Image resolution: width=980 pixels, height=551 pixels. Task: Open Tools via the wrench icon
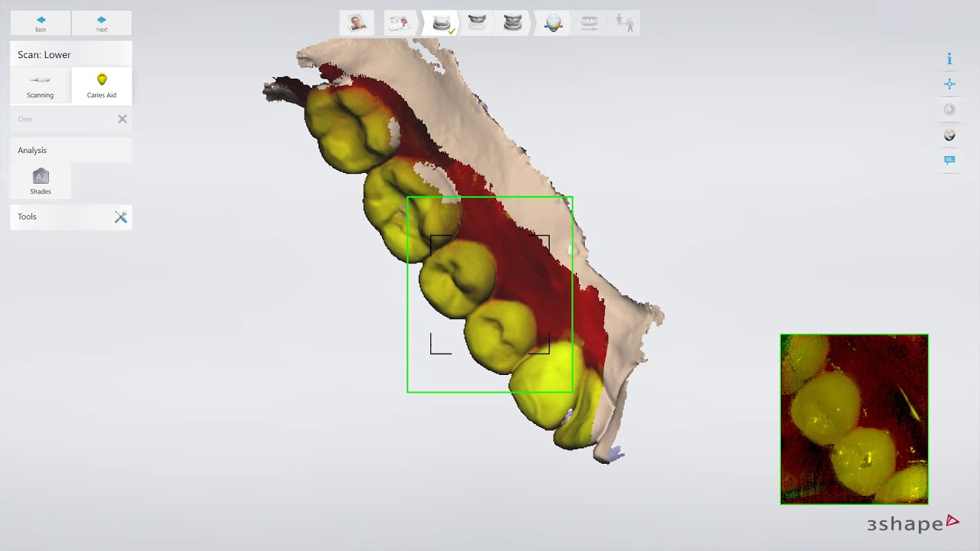[x=121, y=217]
